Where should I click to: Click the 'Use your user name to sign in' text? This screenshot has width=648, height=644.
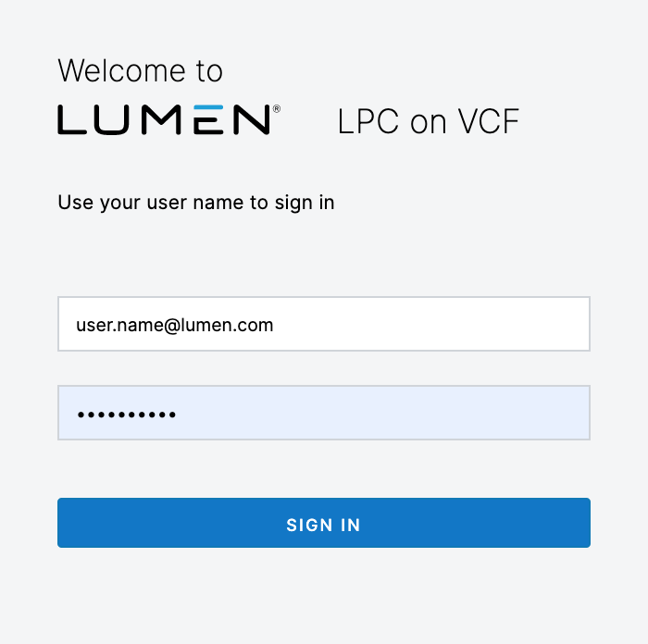pos(196,203)
